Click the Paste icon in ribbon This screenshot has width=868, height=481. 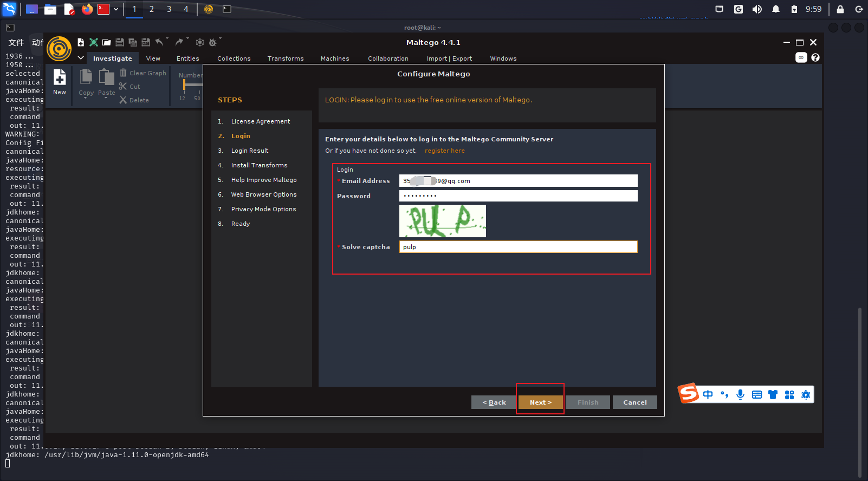point(107,76)
